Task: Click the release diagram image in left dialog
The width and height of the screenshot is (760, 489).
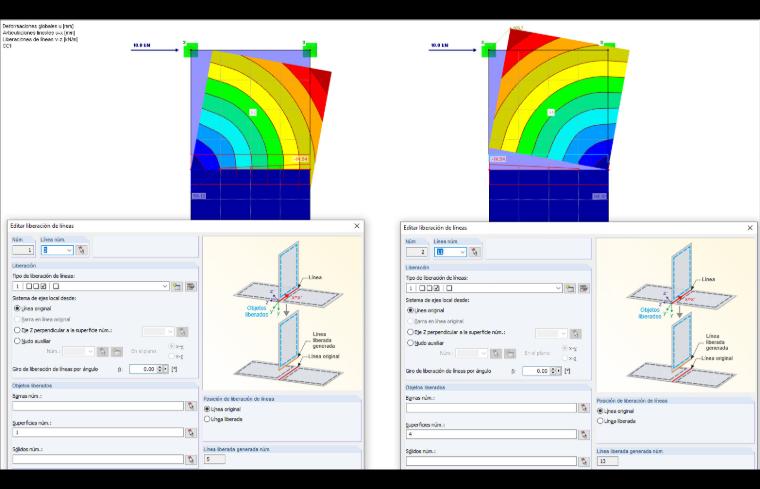Action: (x=283, y=313)
